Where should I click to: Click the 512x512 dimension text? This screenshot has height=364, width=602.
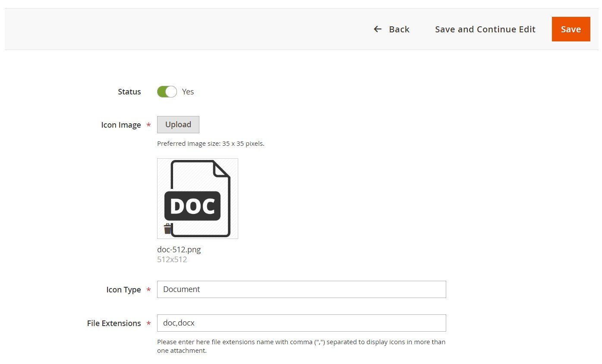[x=172, y=260]
